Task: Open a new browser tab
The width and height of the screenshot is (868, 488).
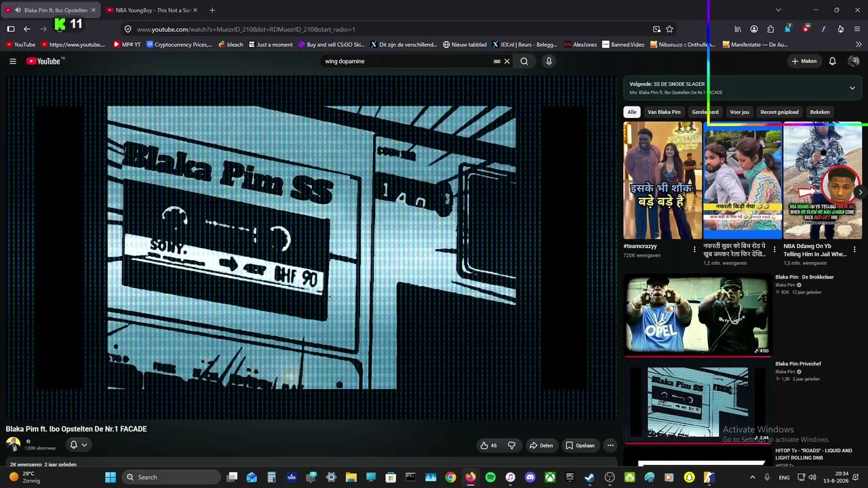Action: (212, 10)
